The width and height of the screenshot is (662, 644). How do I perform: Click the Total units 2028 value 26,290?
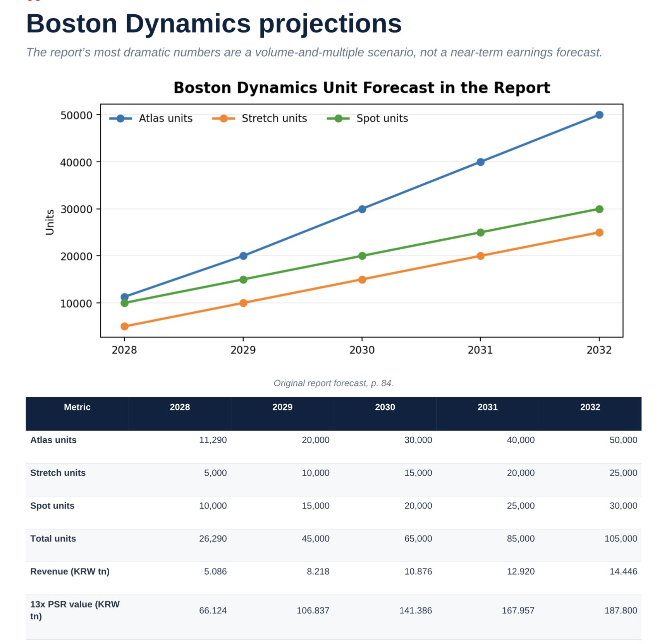(213, 539)
